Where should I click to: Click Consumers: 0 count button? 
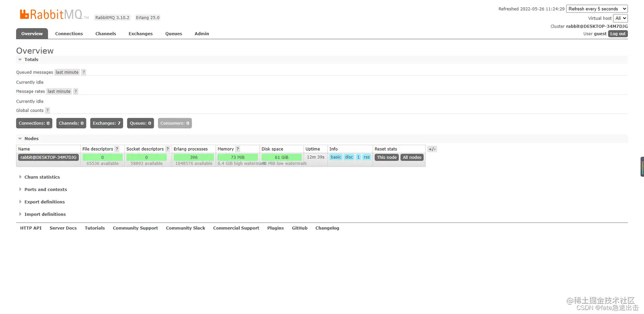coord(175,123)
